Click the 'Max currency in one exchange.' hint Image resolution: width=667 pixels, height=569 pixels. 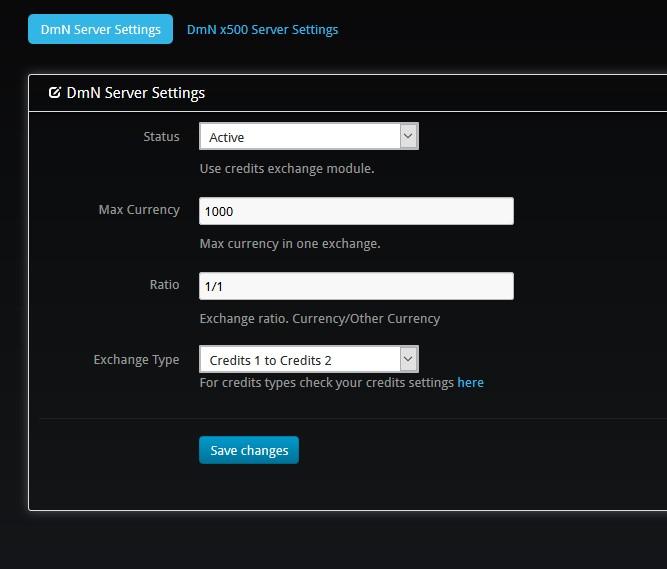290,244
